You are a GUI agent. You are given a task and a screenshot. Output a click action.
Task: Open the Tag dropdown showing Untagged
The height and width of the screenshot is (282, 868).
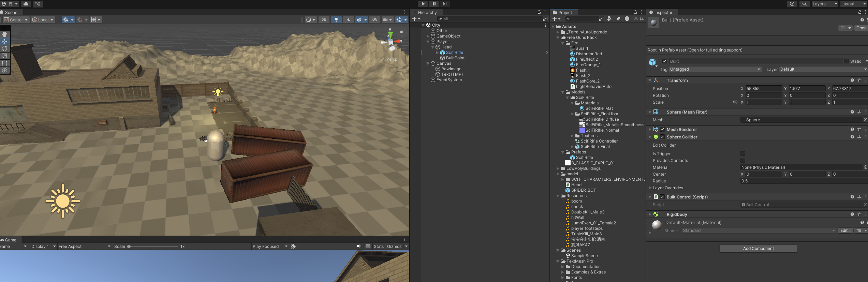(x=715, y=69)
